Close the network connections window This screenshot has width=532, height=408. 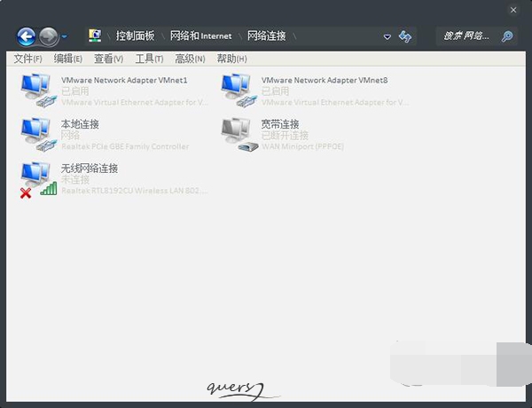(x=513, y=10)
